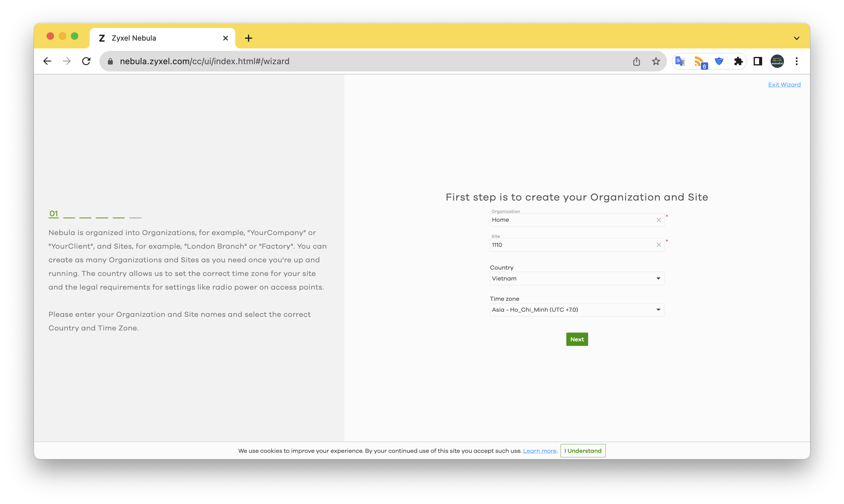Screen dimensions: 844x504
Task: Open the Google Translate extension
Action: [x=680, y=61]
